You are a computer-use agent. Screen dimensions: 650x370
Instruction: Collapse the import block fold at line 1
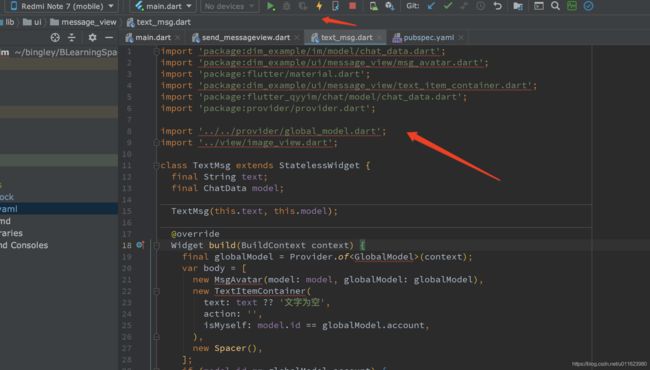[156, 51]
